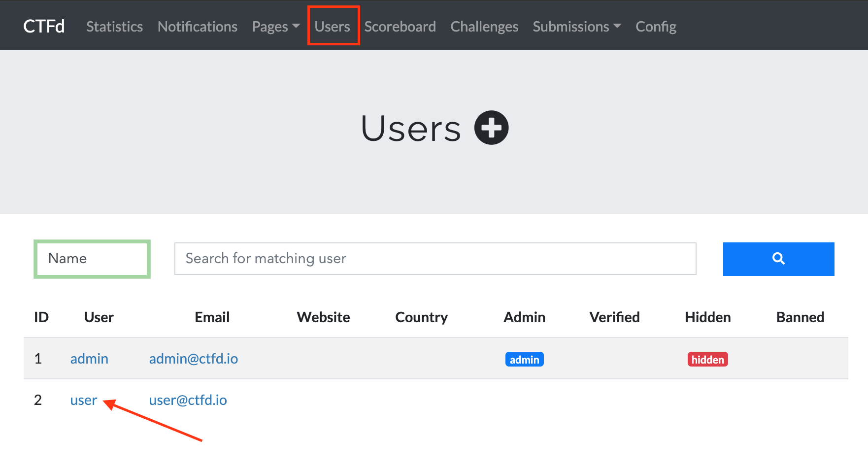The height and width of the screenshot is (469, 868).
Task: Open the Challenges section
Action: [484, 27]
